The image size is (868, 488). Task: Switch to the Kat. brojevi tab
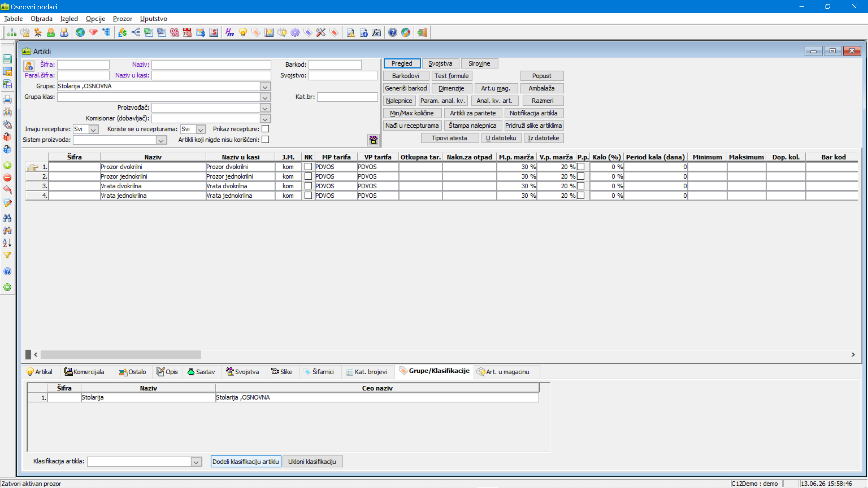367,372
